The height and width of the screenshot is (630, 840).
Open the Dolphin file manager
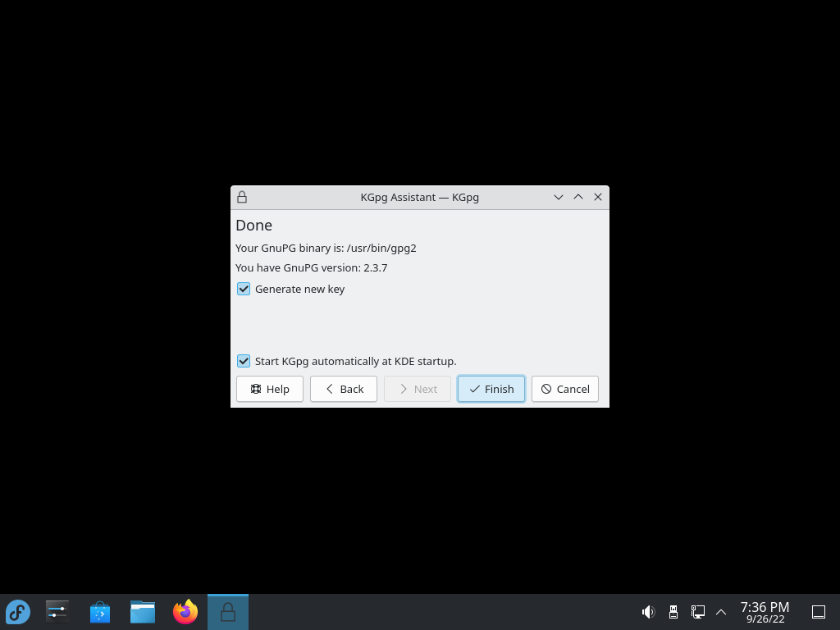(x=143, y=612)
